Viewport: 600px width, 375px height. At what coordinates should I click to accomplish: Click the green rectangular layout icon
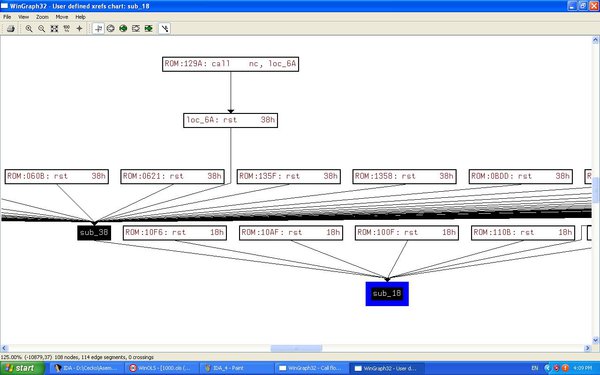point(148,29)
